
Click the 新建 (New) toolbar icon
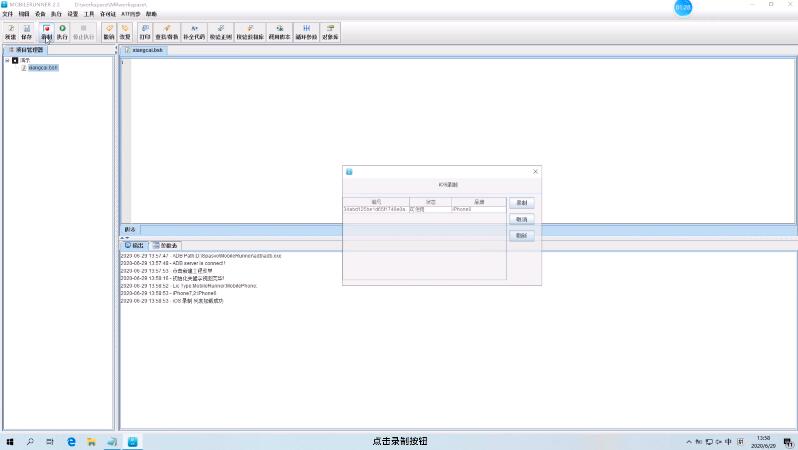click(x=11, y=31)
